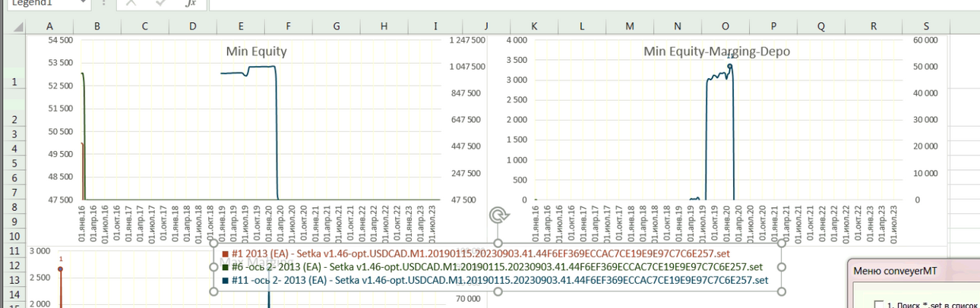Select the '#6 -ось 2- 2013 (EA)' legend entry

[492, 267]
